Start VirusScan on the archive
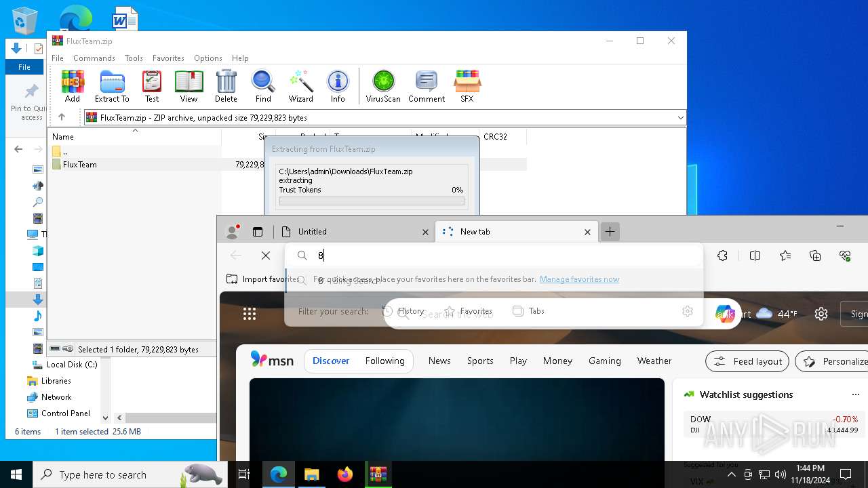The width and height of the screenshot is (868, 488). tap(383, 86)
